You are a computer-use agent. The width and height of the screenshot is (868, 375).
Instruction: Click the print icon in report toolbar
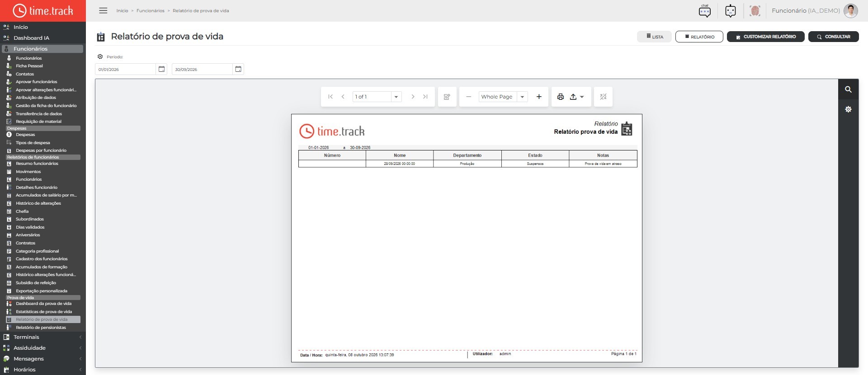(x=561, y=97)
